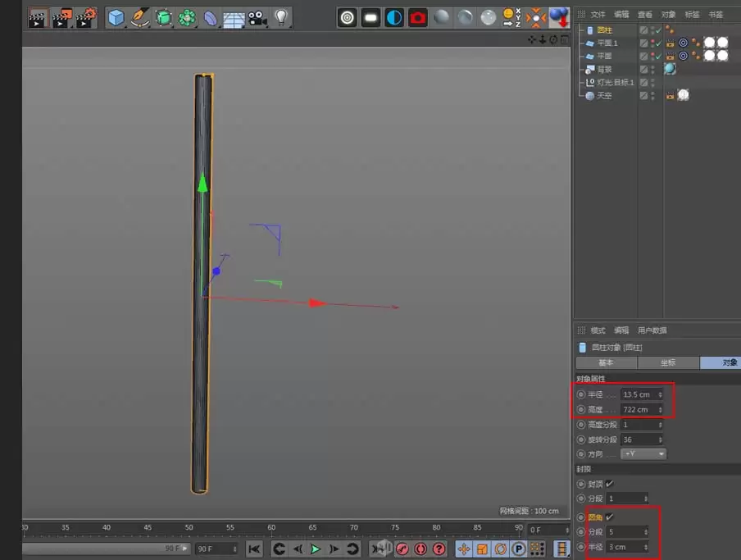Uncheck the 封顶 caps checkbox

tap(608, 483)
